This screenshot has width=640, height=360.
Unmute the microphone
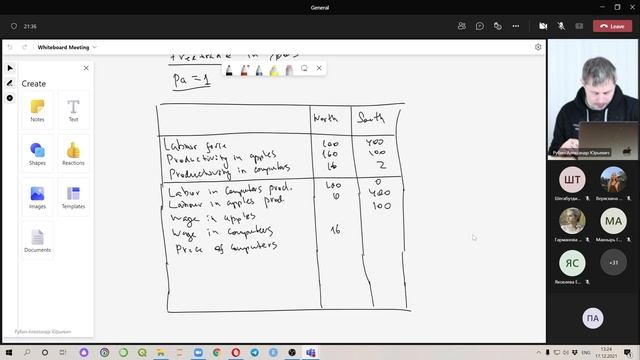click(x=561, y=26)
